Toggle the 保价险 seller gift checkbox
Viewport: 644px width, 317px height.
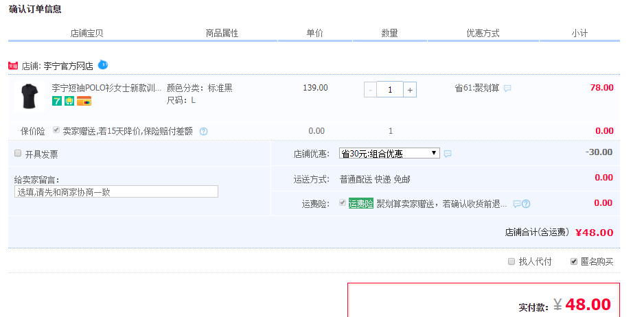tap(56, 130)
